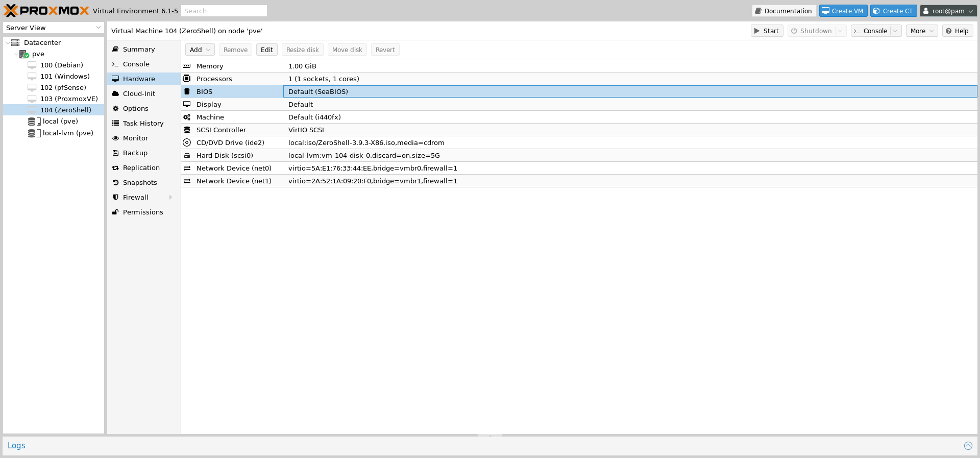
Task: Click the Cloud-Init cloud icon
Action: (115, 93)
